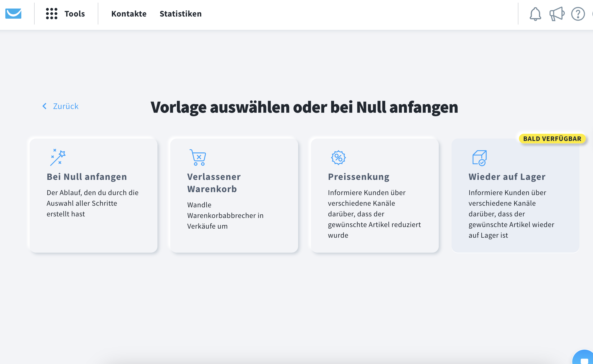Click the magic wand icon
This screenshot has height=364, width=593.
pyautogui.click(x=58, y=157)
